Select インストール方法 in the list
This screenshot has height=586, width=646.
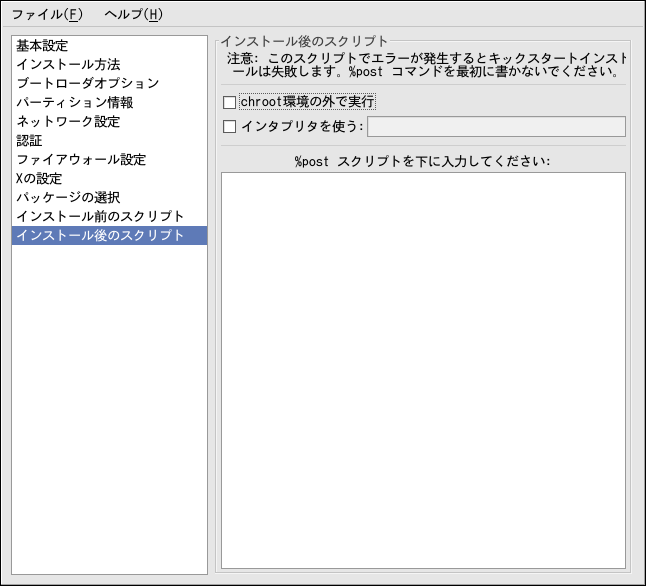(68, 65)
